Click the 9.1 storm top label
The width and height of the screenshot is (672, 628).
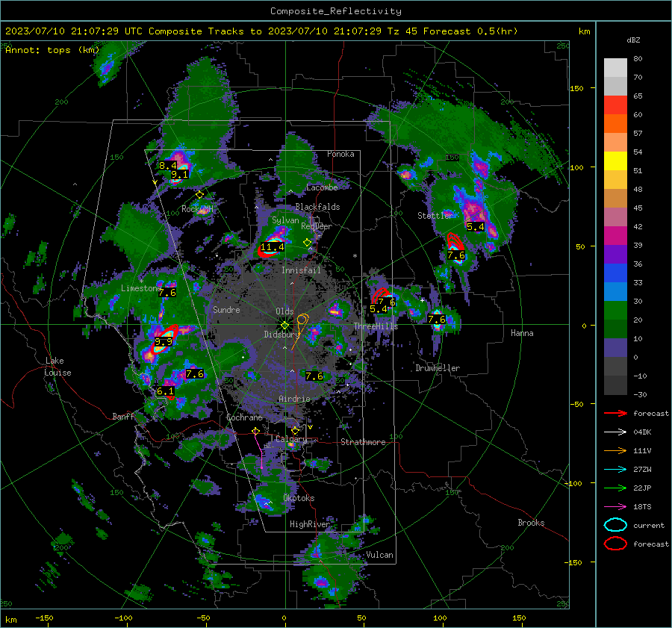pyautogui.click(x=179, y=175)
